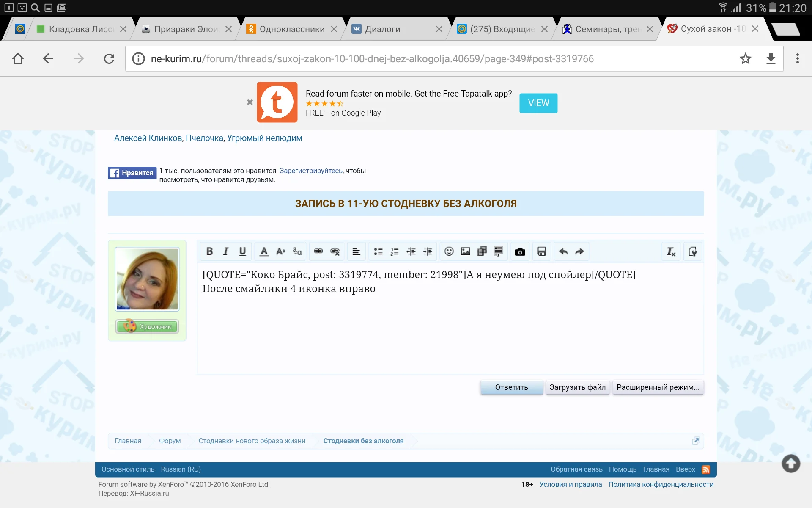This screenshot has height=508, width=812.
Task: Open the smilies picker
Action: click(449, 251)
